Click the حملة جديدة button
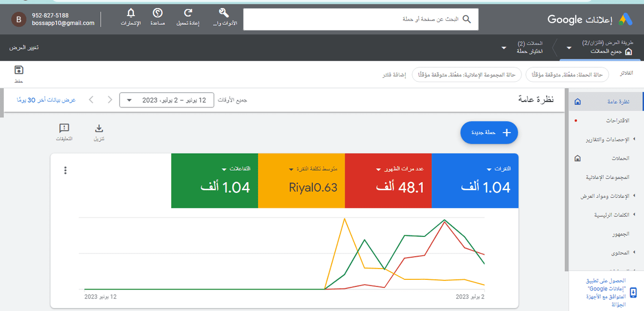 (488, 133)
